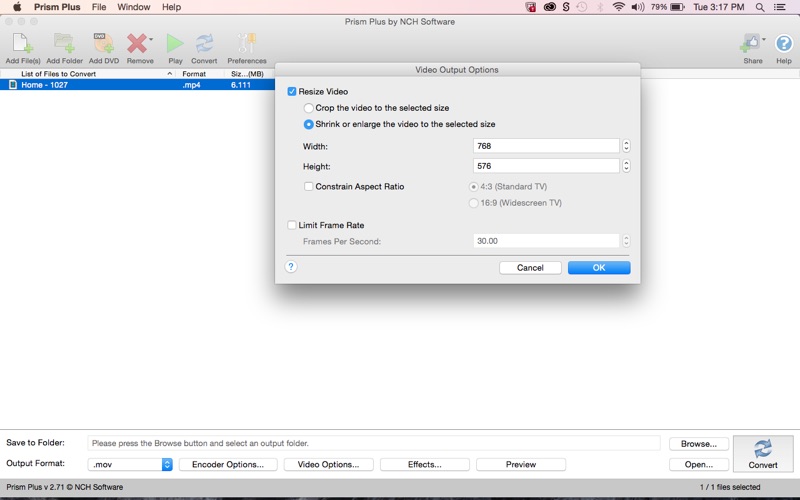The height and width of the screenshot is (500, 800).
Task: Click the Width stepper arrows
Action: [626, 146]
